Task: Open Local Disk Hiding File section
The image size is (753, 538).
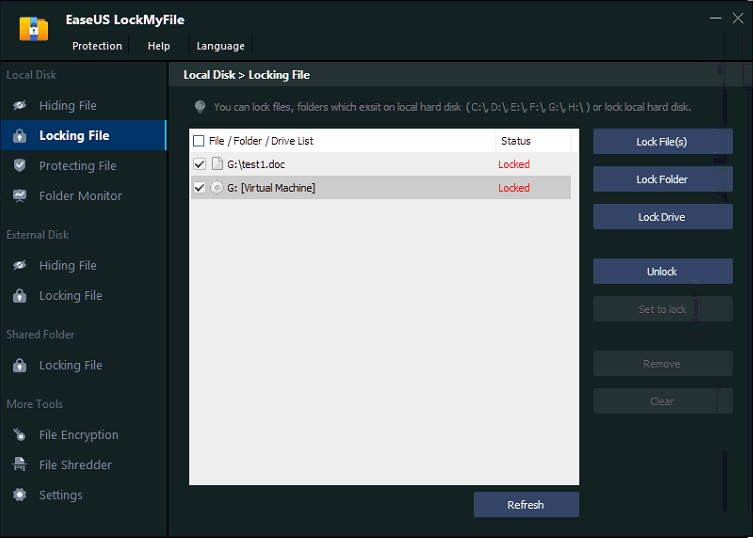Action: tap(83, 105)
